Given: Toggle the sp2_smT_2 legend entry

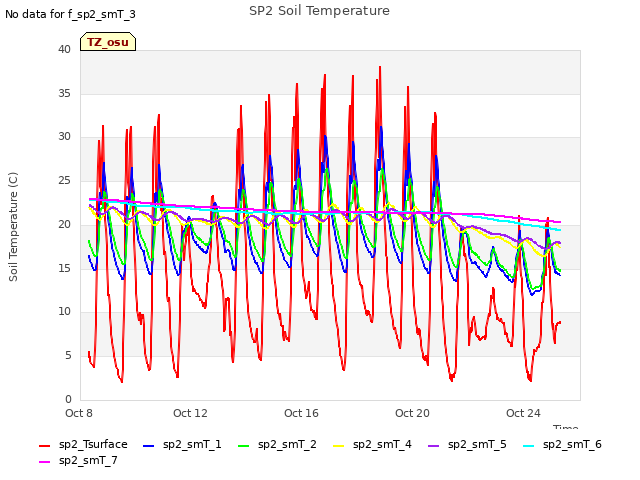Looking at the screenshot, I should [x=277, y=444].
